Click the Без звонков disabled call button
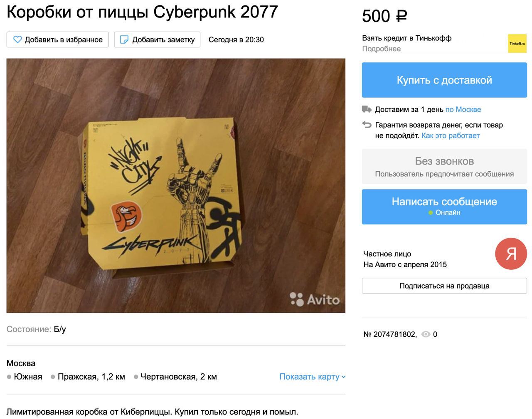532x419 pixels. (x=444, y=167)
